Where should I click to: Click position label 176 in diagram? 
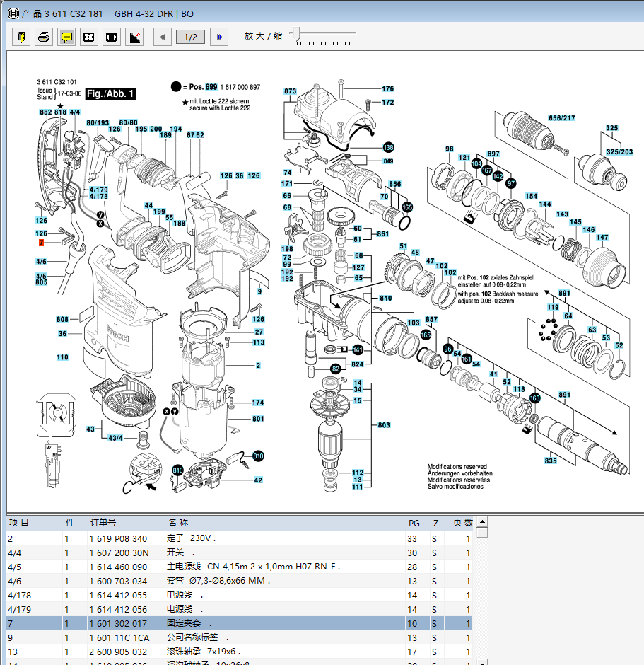point(387,88)
